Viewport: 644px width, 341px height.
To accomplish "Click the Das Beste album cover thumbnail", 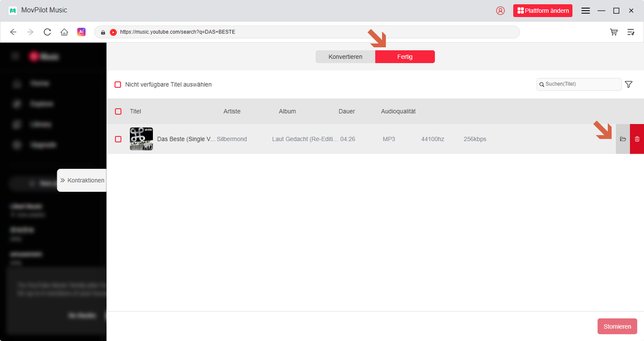I will pos(141,139).
